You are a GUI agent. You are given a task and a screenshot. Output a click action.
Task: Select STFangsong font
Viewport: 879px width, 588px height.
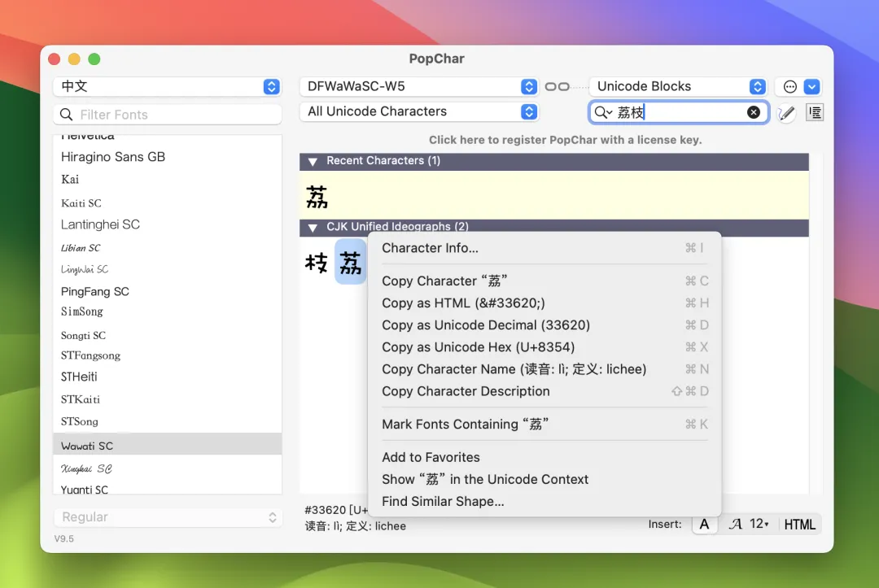point(167,355)
